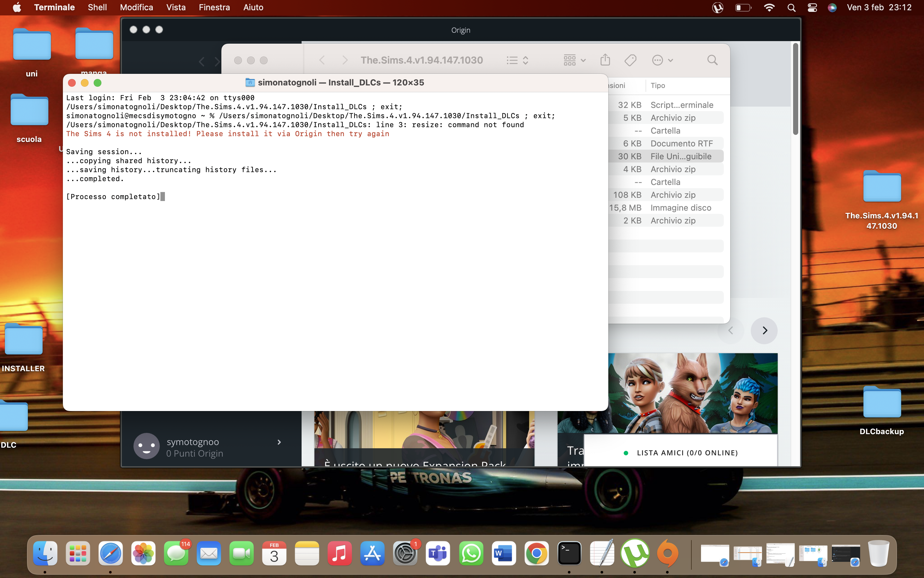Open App Store in the Dock
The width and height of the screenshot is (924, 578).
pos(372,553)
